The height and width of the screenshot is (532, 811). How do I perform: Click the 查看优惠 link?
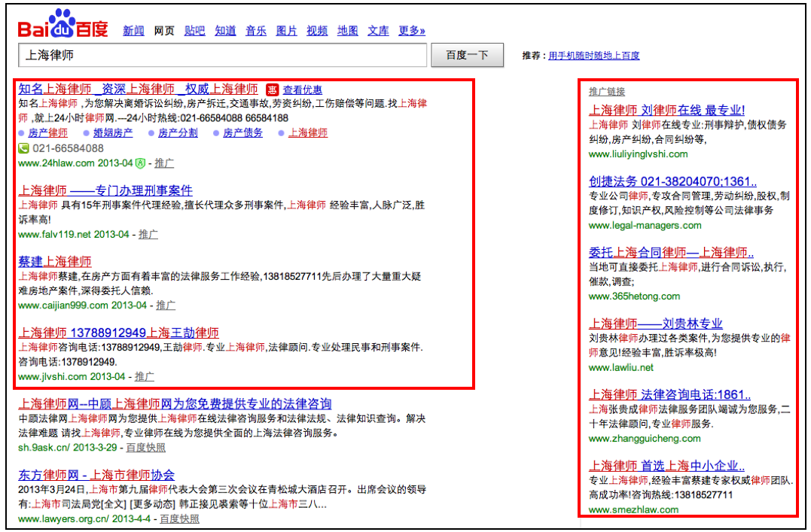point(303,90)
